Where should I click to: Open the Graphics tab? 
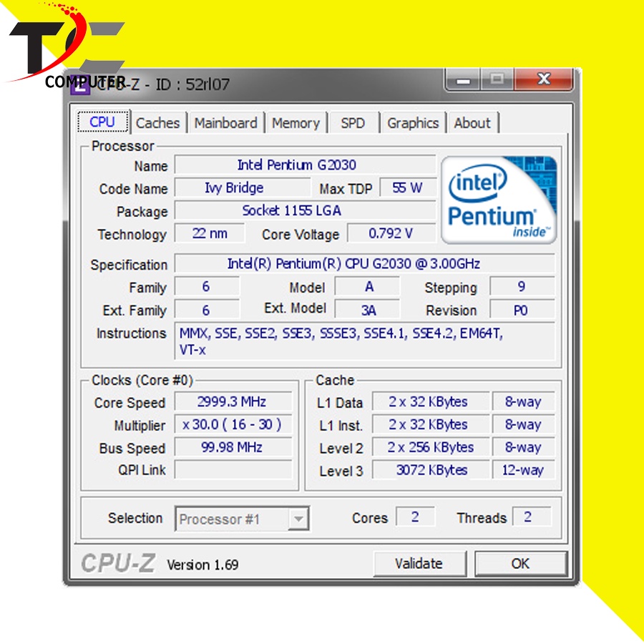[413, 123]
